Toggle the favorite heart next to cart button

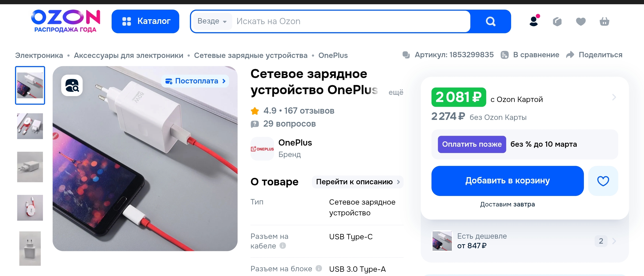603,181
